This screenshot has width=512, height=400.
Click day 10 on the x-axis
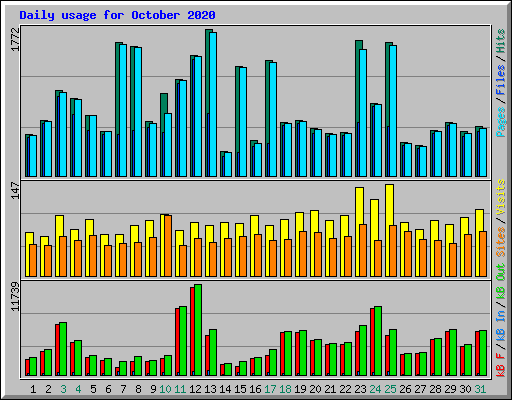pos(165,389)
